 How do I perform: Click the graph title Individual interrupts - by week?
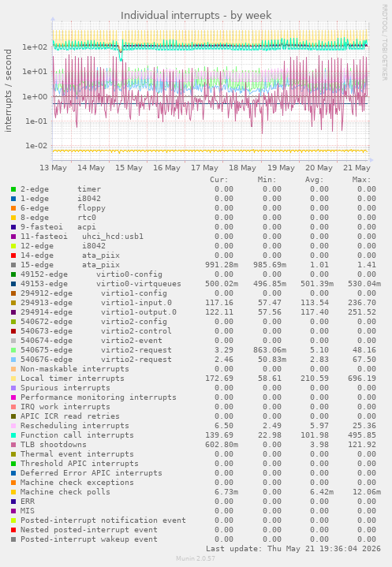coord(196,16)
